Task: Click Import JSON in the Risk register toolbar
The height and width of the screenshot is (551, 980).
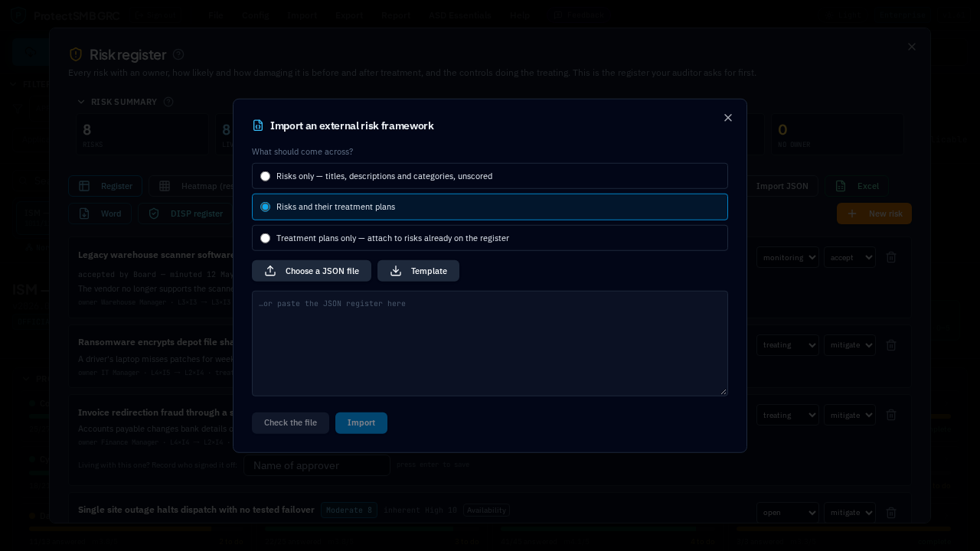Action: [782, 186]
